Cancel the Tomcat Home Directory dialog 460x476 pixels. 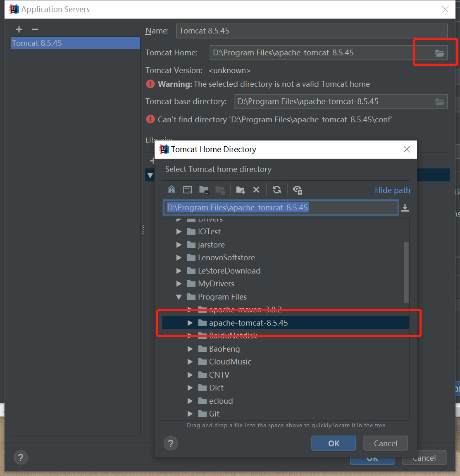click(x=386, y=443)
